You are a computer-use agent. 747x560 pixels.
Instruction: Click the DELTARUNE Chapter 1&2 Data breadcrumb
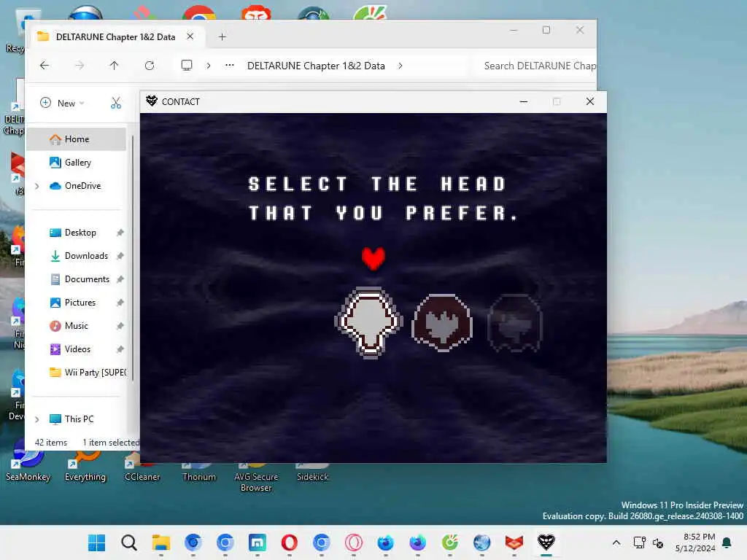[x=316, y=66]
